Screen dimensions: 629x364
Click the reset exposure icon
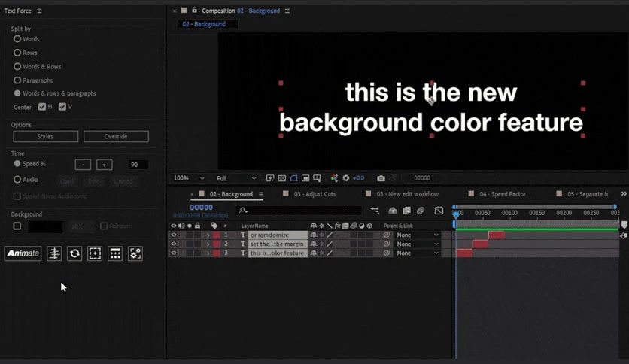[x=346, y=178]
